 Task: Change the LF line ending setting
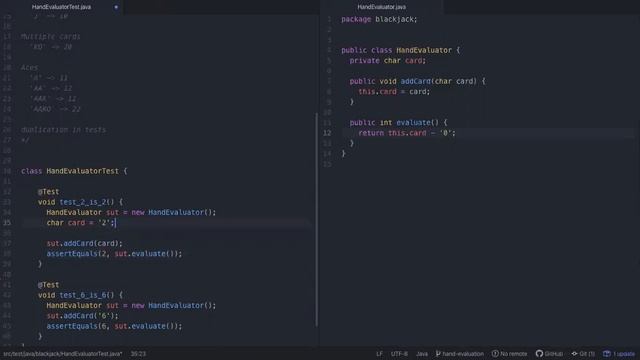(379, 354)
